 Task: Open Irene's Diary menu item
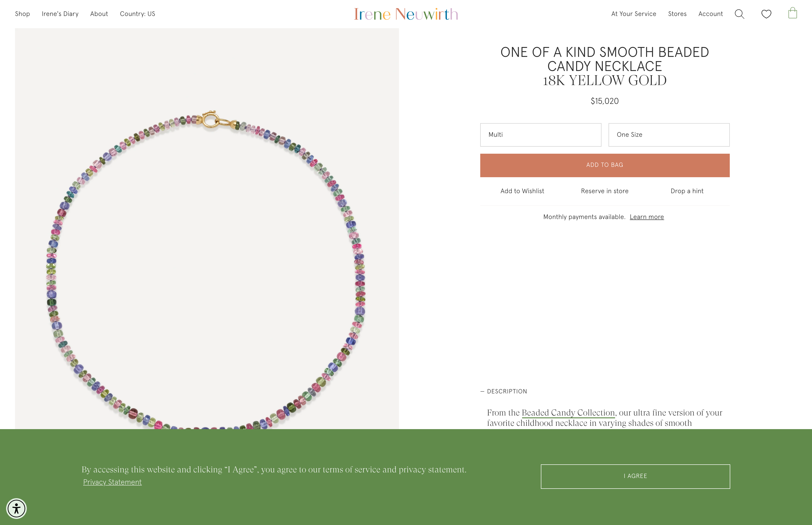click(60, 14)
